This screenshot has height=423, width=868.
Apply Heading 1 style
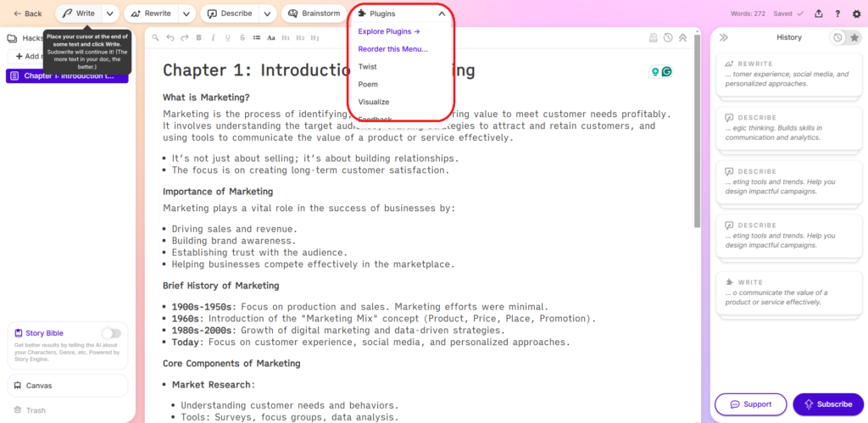click(x=286, y=37)
